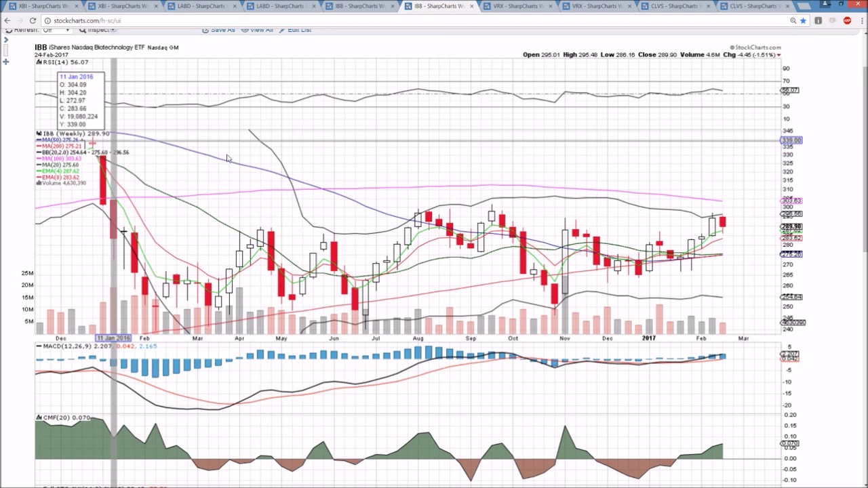
Task: Click the highlighted 11 Jan 2016 date marker
Action: click(x=113, y=338)
